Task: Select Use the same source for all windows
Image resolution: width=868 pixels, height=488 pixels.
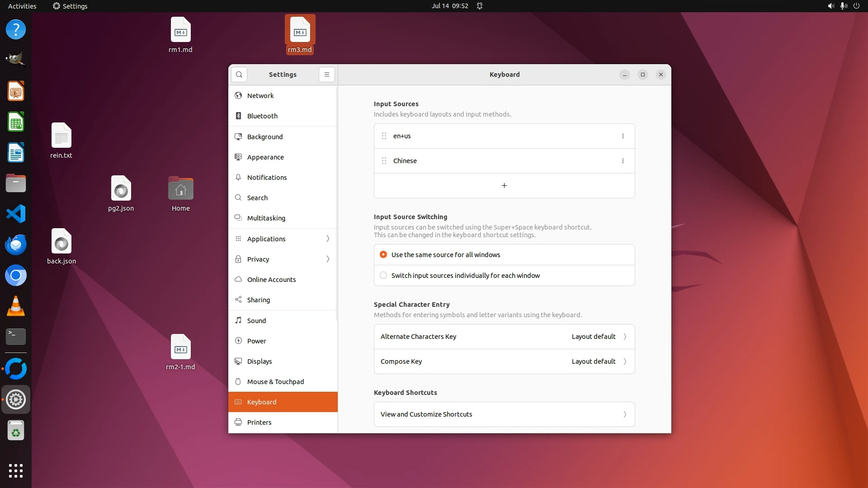Action: (x=383, y=255)
